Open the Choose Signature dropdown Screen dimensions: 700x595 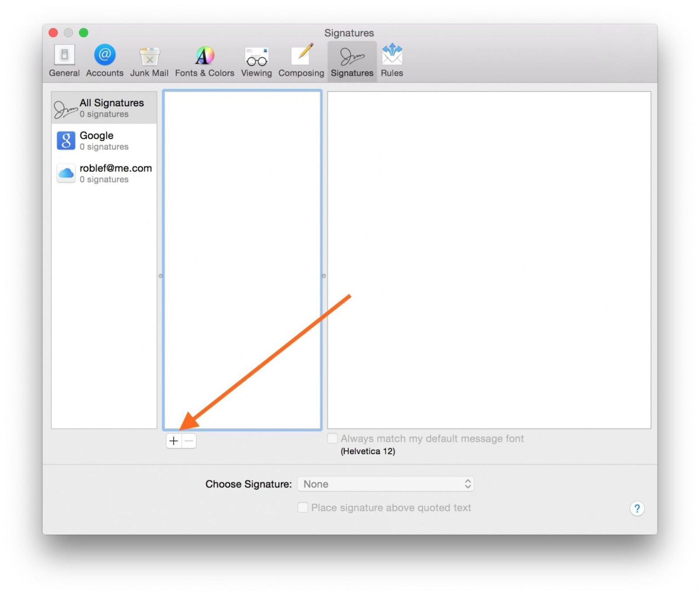click(385, 484)
